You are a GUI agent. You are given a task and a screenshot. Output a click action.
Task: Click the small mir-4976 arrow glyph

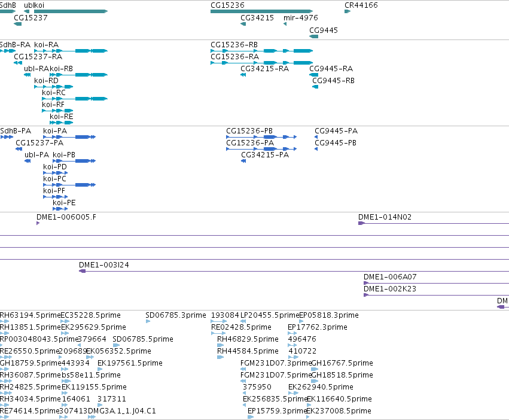click(x=285, y=24)
